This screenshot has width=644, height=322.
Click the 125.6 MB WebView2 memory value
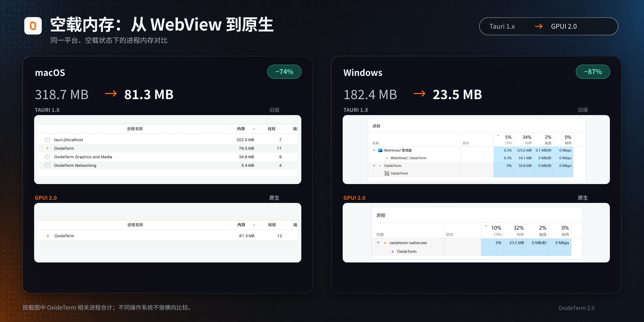[524, 150]
